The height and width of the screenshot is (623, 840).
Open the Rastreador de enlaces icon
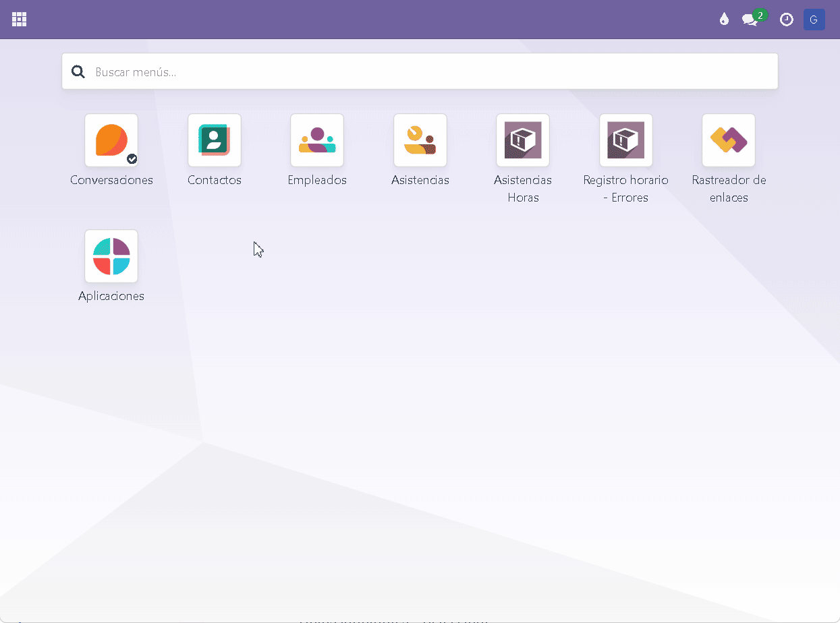pos(728,140)
